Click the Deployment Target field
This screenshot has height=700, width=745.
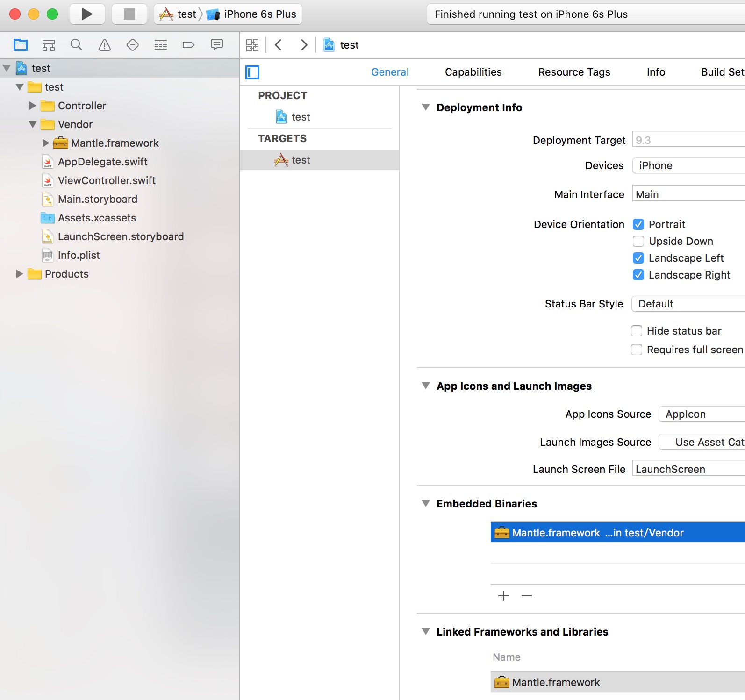688,140
